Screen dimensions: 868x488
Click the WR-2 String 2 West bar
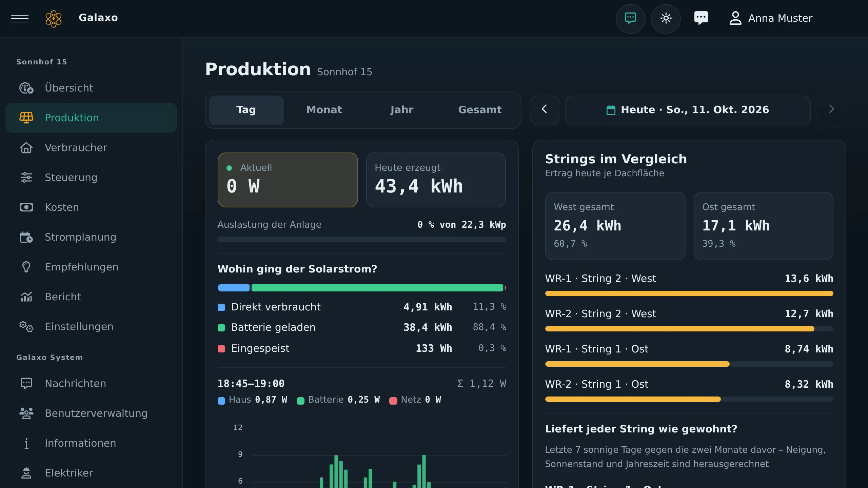click(689, 329)
